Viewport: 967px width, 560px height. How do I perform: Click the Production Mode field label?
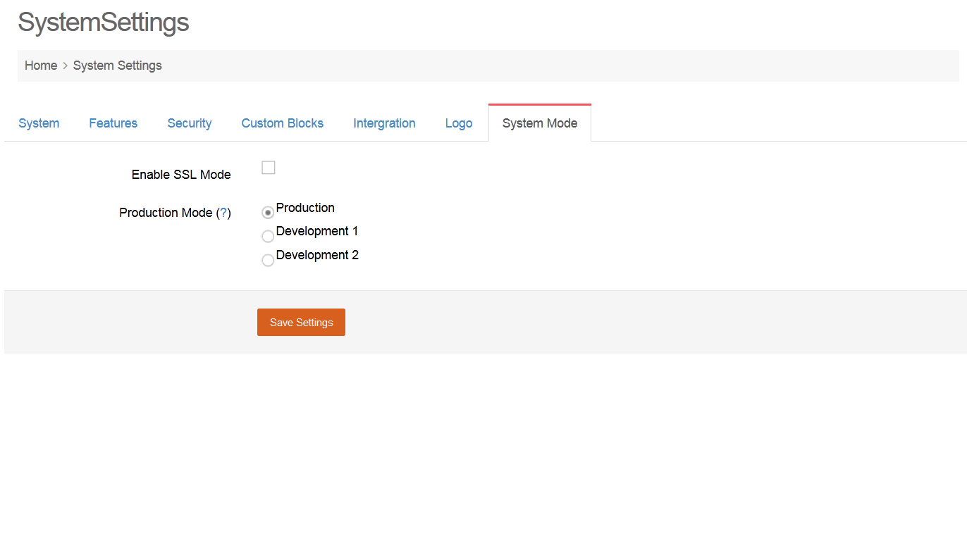[166, 213]
